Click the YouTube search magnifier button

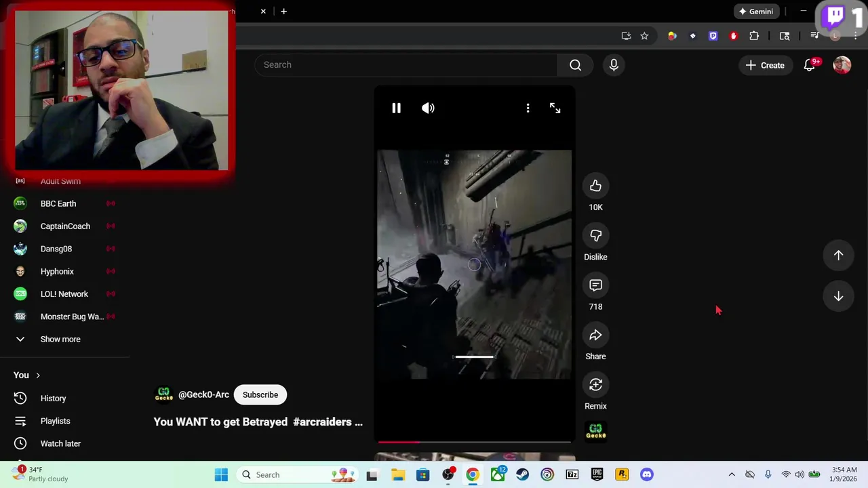(x=575, y=65)
